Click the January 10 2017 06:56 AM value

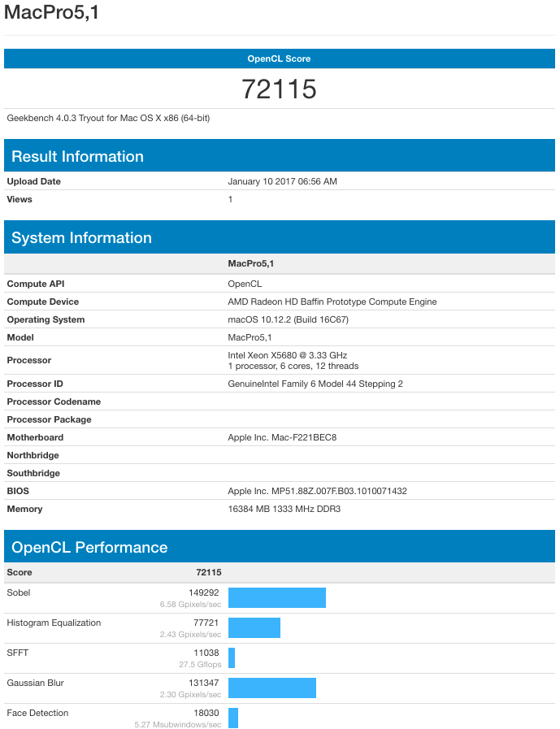coord(282,181)
